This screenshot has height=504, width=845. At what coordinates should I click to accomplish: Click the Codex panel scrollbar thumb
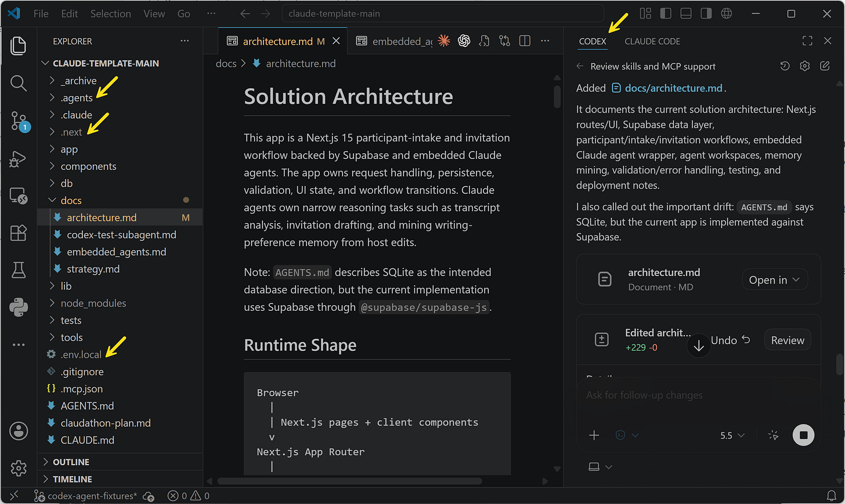click(x=839, y=365)
